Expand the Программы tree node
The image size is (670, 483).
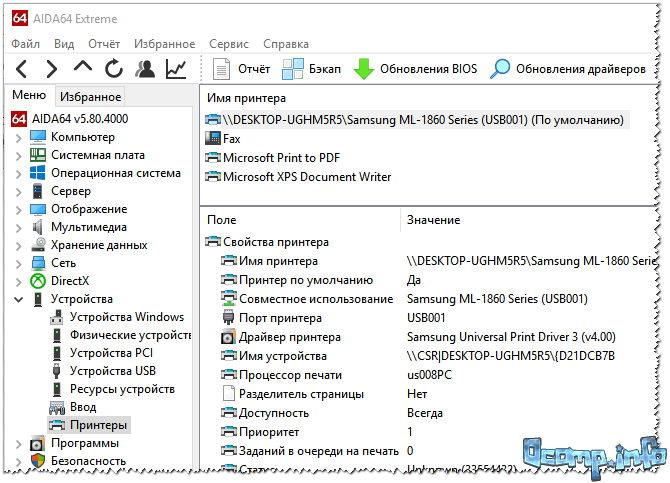pyautogui.click(x=18, y=444)
